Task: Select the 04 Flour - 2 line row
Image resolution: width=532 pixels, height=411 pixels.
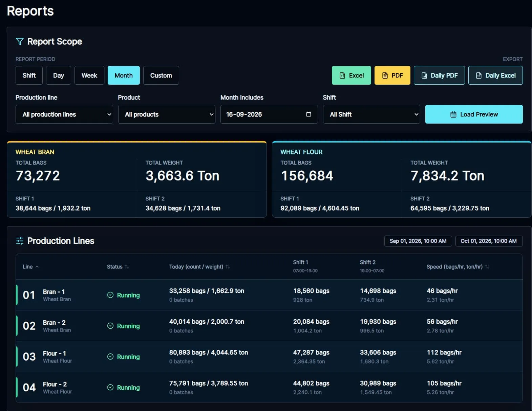Action: 269,387
